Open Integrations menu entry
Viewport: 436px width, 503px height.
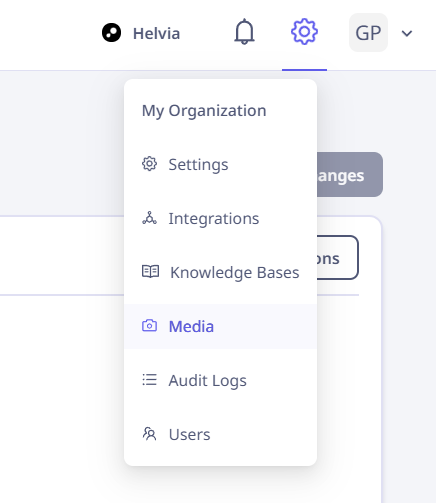coord(220,218)
